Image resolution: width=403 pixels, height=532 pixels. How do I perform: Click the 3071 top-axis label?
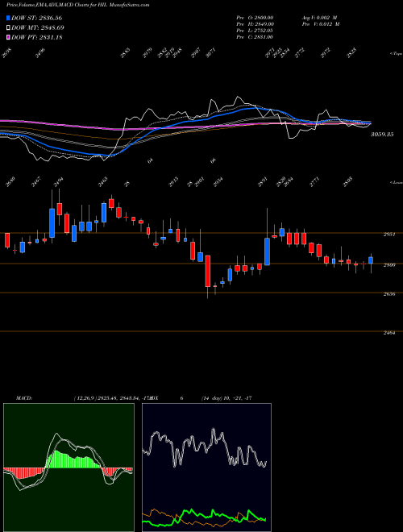point(211,54)
